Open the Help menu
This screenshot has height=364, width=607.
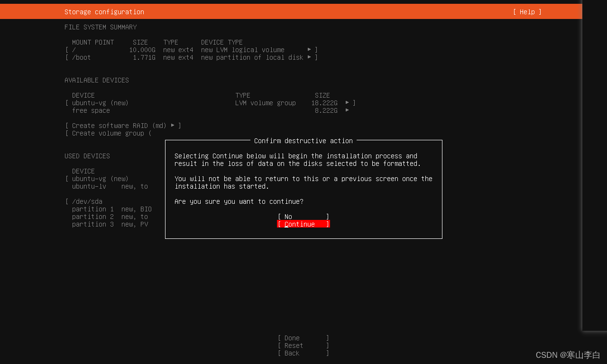(527, 12)
